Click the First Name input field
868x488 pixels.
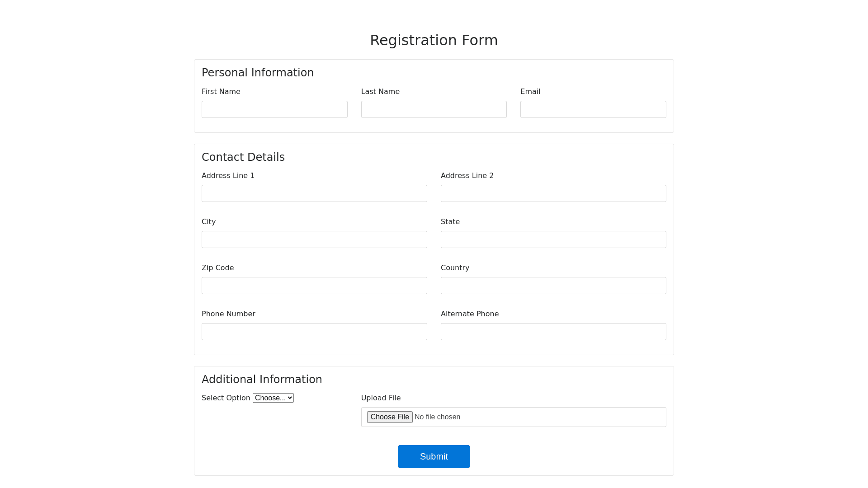pyautogui.click(x=274, y=109)
